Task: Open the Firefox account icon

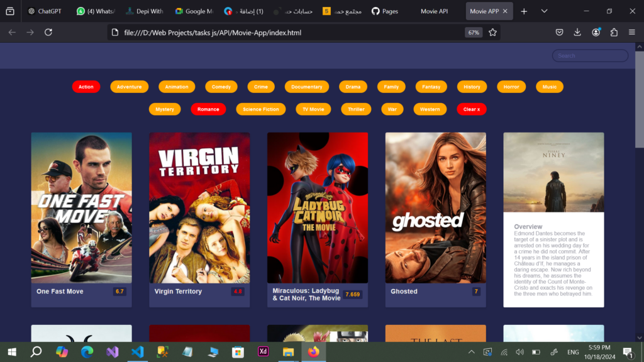Action: click(596, 33)
